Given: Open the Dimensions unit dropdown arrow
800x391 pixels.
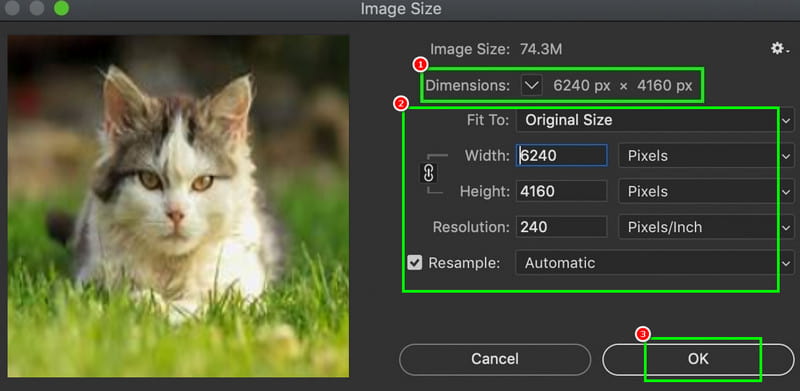Looking at the screenshot, I should (532, 86).
